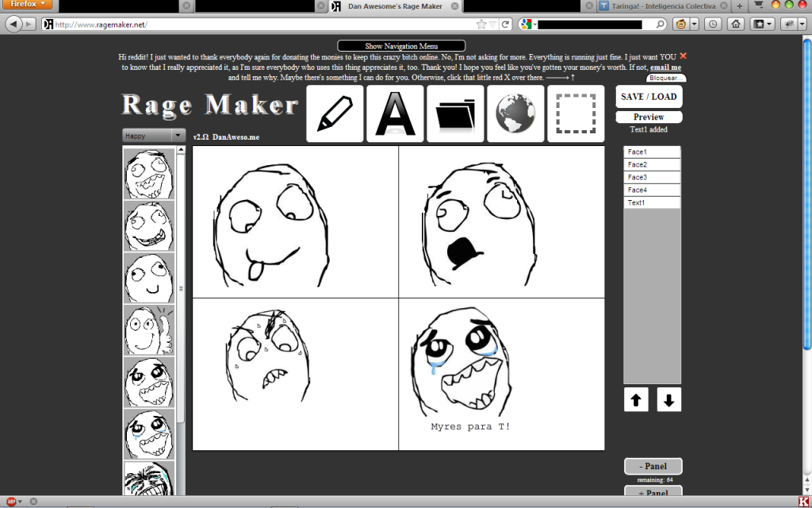Open the bookmarks star menu button
The width and height of the screenshot is (812, 508).
pos(763,24)
